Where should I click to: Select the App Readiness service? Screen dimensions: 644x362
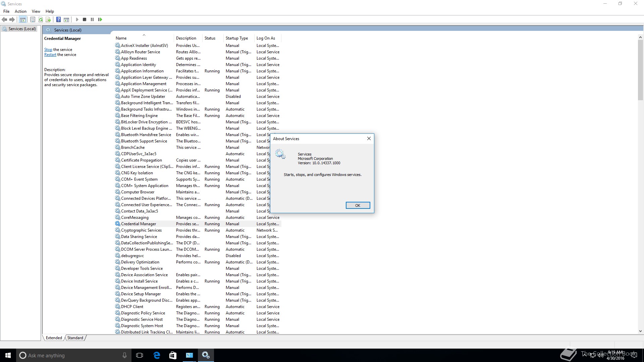pos(198,58)
